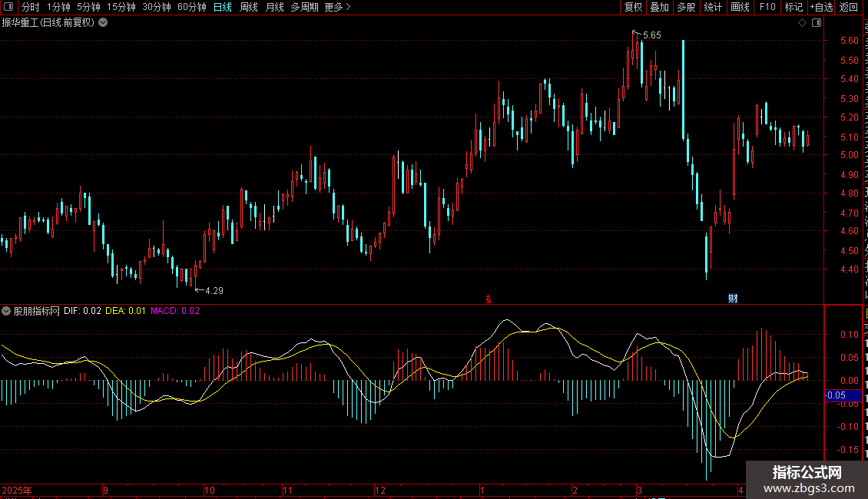
Task: Open the F10 company info
Action: click(767, 7)
